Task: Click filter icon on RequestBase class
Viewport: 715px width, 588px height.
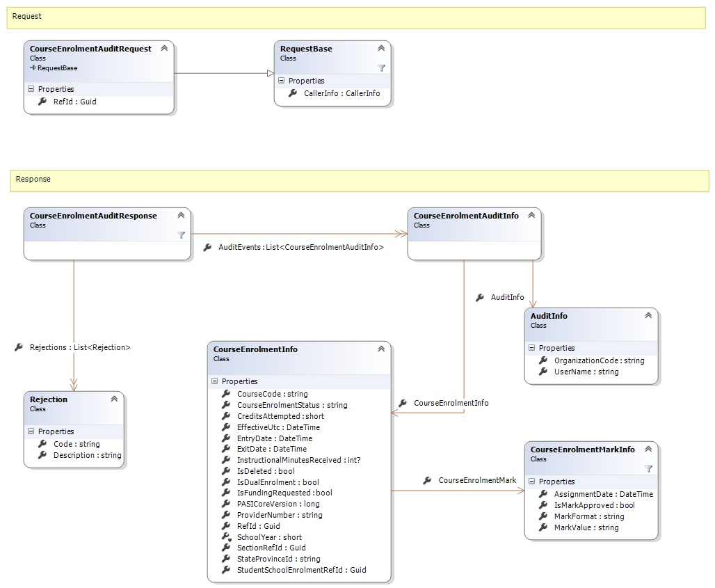Action: pyautogui.click(x=381, y=68)
